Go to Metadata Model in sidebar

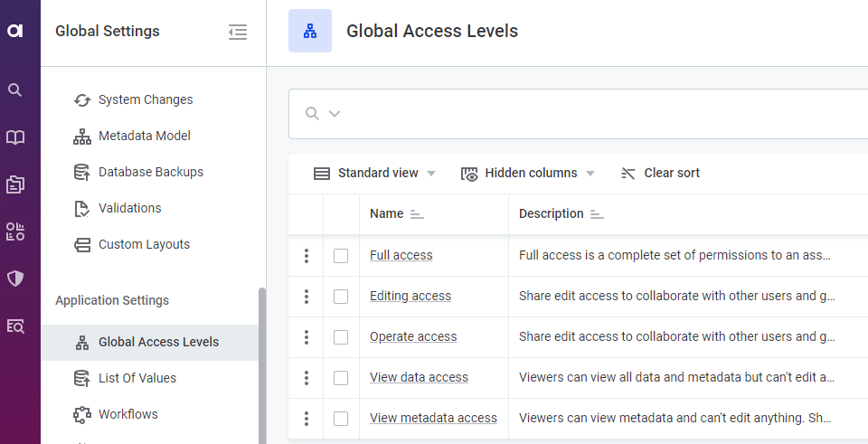pyautogui.click(x=144, y=136)
